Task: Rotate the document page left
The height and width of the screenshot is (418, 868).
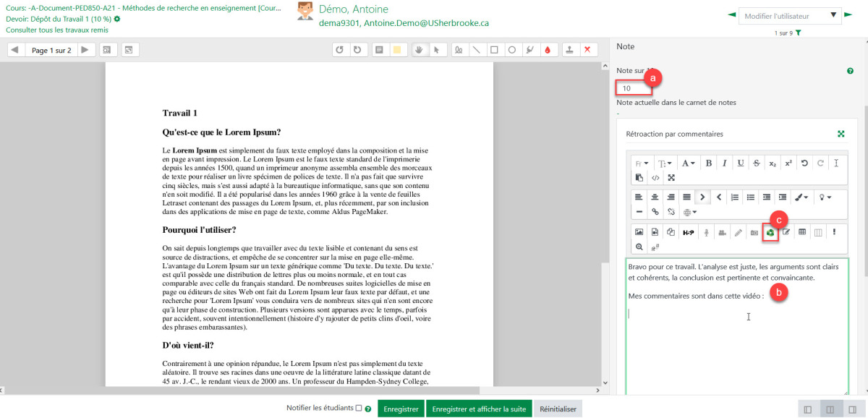Action: tap(339, 50)
